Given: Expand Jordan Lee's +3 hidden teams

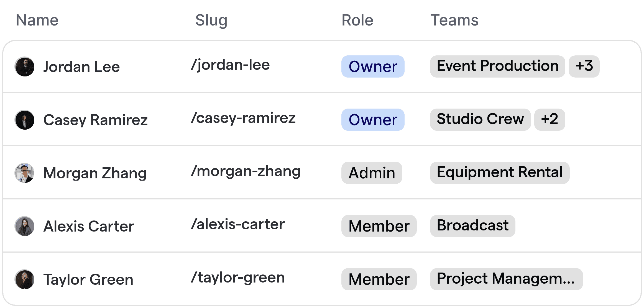Looking at the screenshot, I should coord(584,66).
